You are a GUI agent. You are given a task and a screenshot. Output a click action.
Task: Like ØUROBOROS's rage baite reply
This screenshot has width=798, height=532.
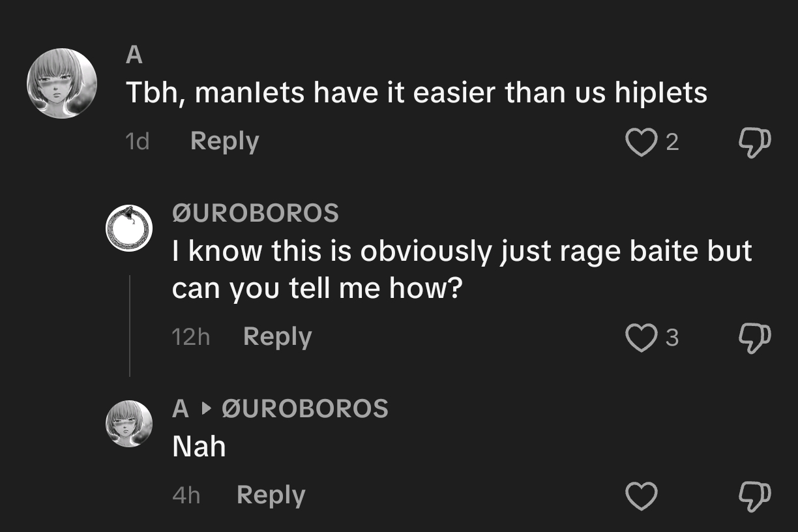pyautogui.click(x=642, y=337)
